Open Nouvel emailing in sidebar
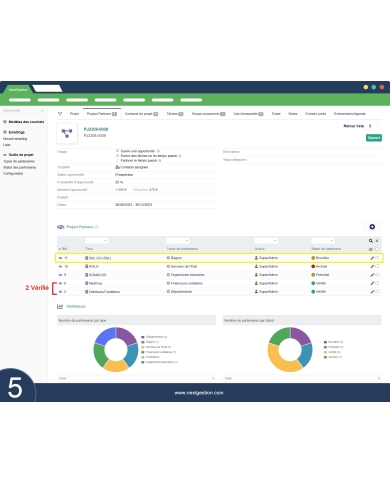The image size is (390, 484). tap(15, 139)
